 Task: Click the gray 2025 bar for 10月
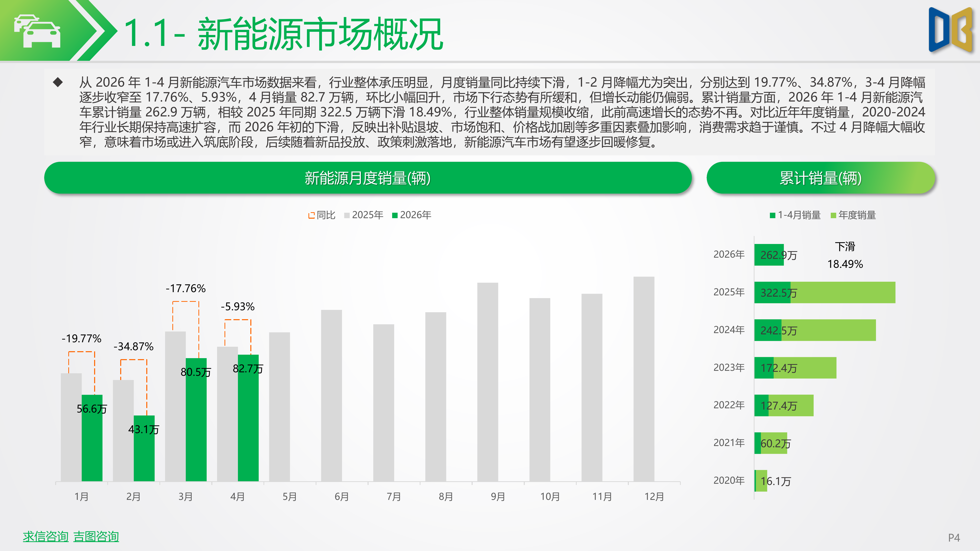540,390
